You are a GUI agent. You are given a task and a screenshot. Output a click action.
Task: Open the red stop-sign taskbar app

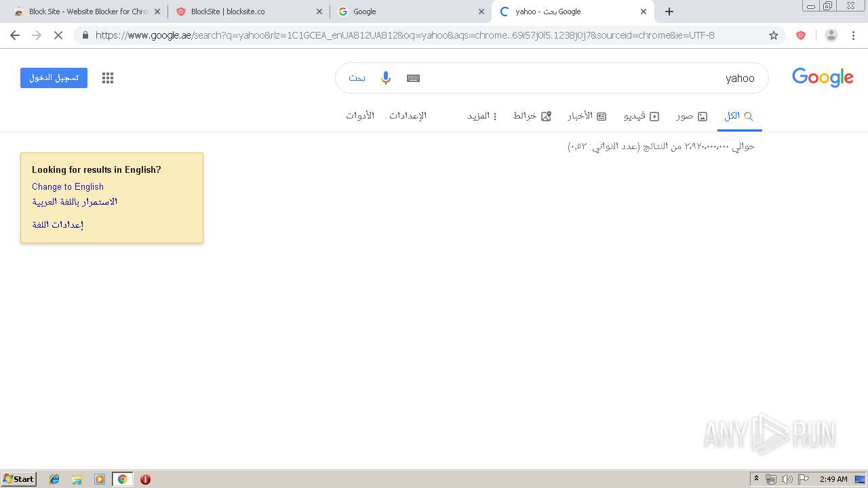coord(145,479)
